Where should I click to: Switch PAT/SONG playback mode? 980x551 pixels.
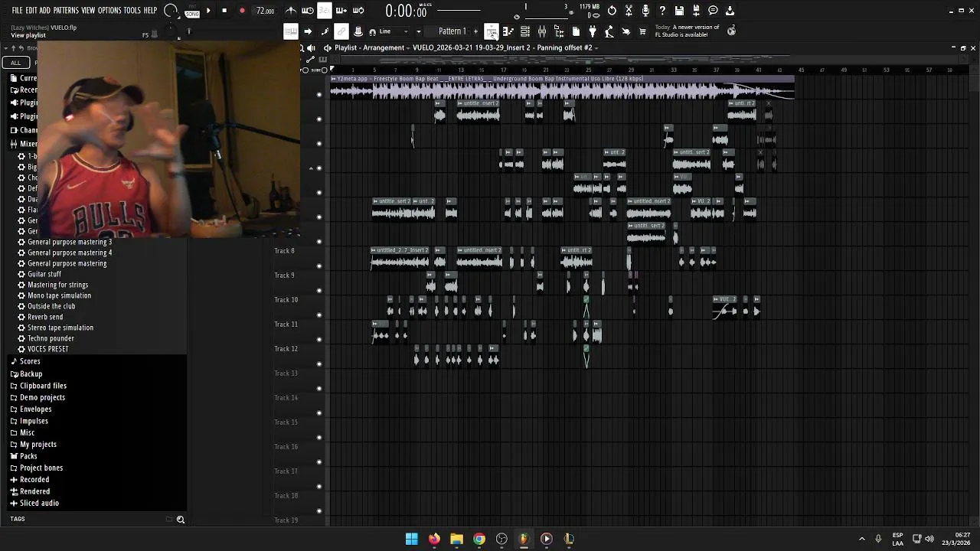click(x=192, y=11)
